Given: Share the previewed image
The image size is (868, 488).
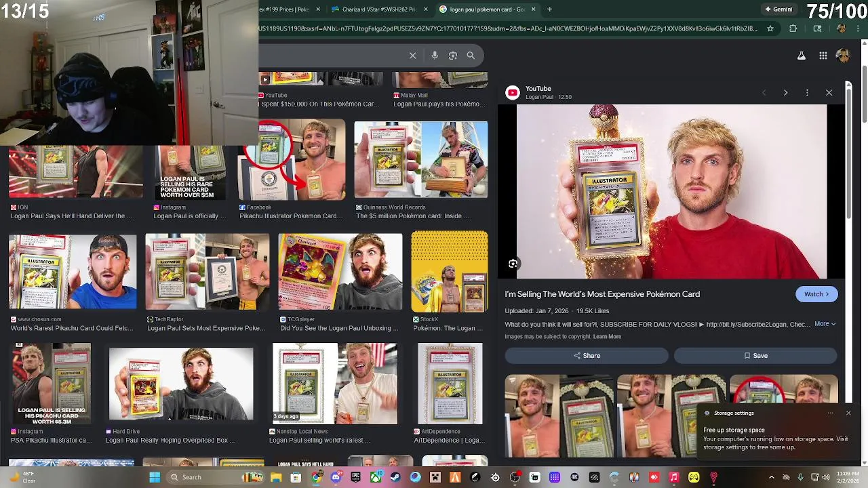Looking at the screenshot, I should (x=587, y=355).
